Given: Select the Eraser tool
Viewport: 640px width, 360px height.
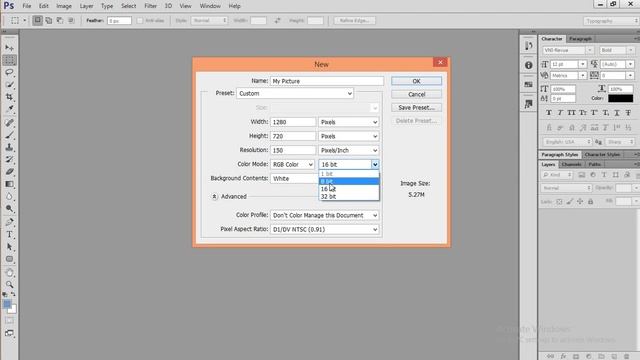Looking at the screenshot, I should [x=9, y=172].
